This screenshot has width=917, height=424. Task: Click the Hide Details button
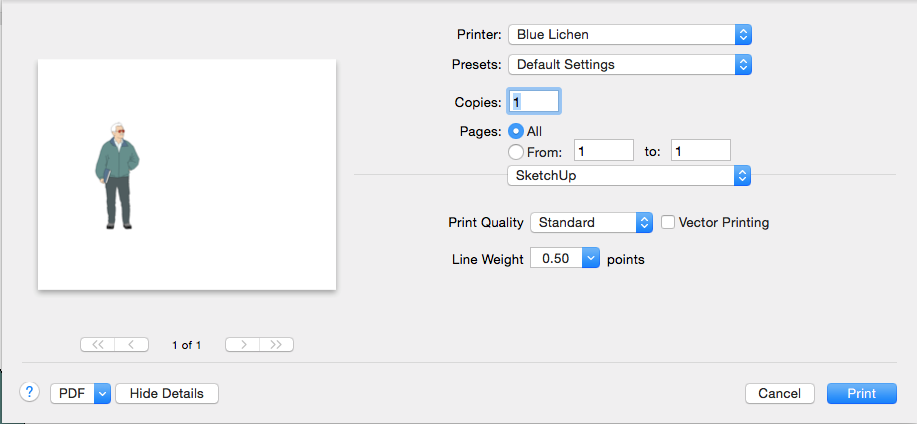click(167, 394)
